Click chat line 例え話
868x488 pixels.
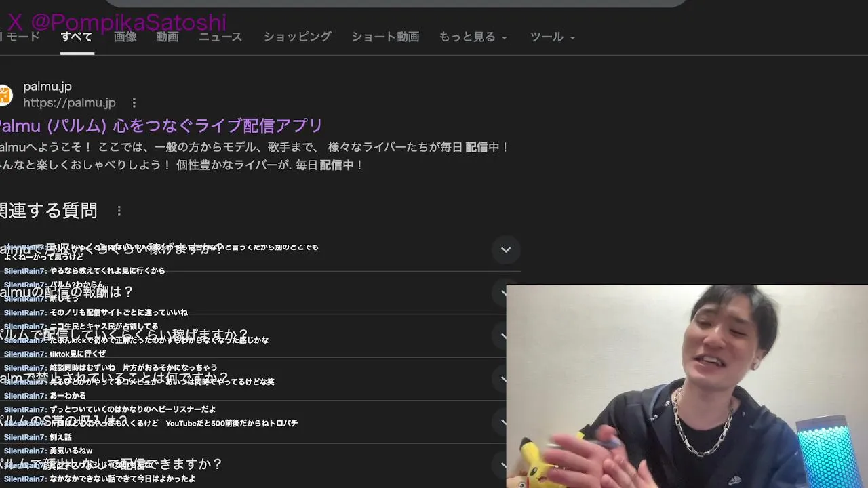pyautogui.click(x=60, y=437)
